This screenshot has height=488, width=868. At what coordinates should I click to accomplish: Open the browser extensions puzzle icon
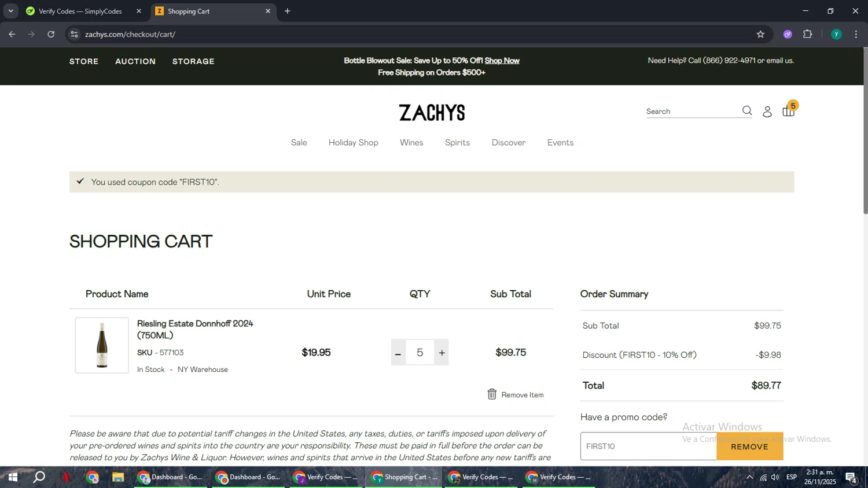click(808, 35)
